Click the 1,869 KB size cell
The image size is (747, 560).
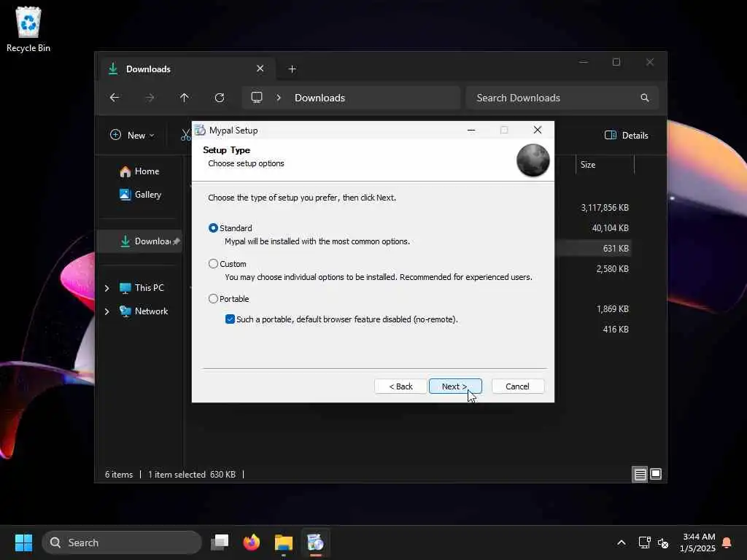point(612,309)
